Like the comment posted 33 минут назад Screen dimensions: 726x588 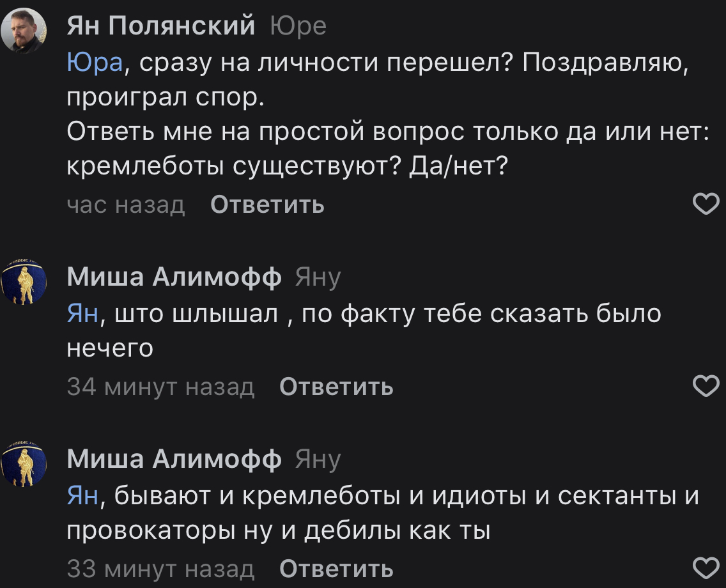pyautogui.click(x=706, y=568)
